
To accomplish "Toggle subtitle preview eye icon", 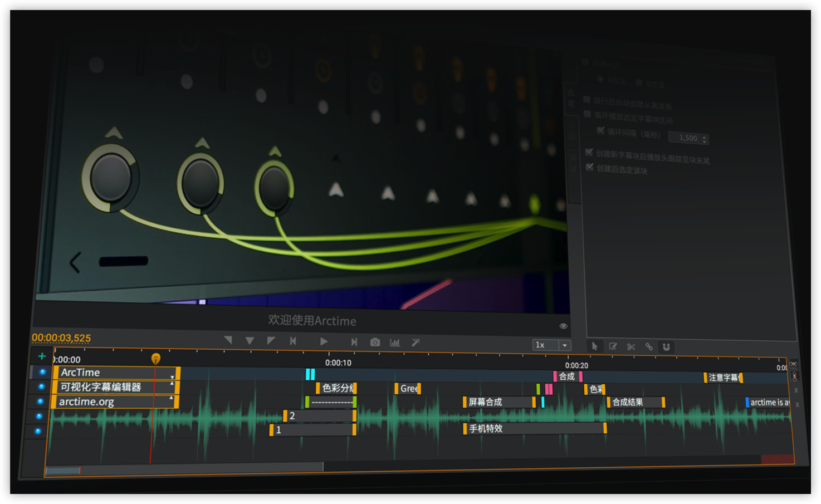I will tap(563, 326).
